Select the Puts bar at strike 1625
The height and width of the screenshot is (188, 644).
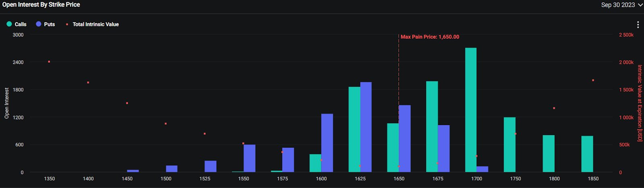(x=366, y=127)
